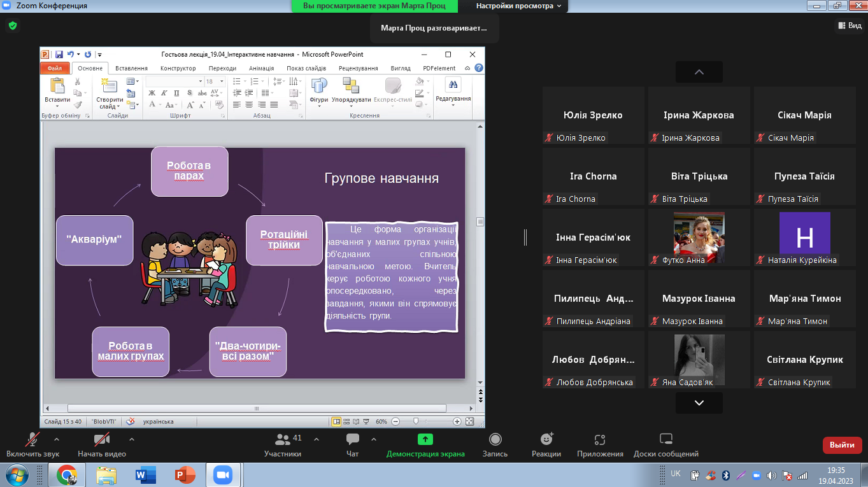This screenshot has height=487, width=868.
Task: Toggle camera with Начать видео
Action: pos(101,439)
